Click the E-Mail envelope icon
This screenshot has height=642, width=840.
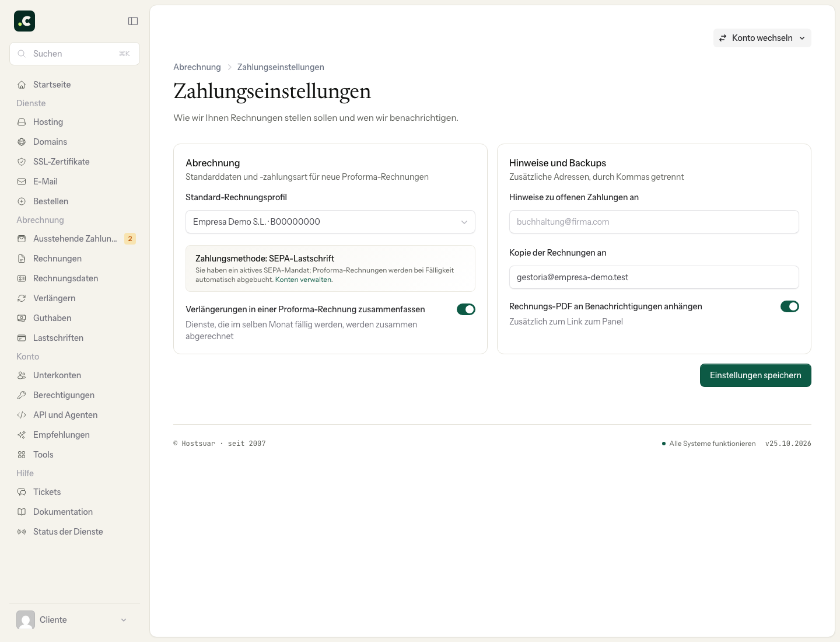22,182
